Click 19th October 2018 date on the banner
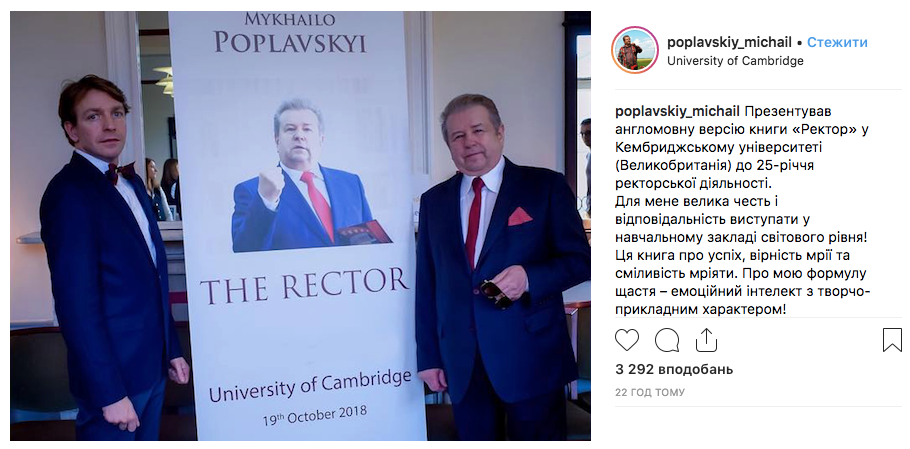 tap(314, 414)
